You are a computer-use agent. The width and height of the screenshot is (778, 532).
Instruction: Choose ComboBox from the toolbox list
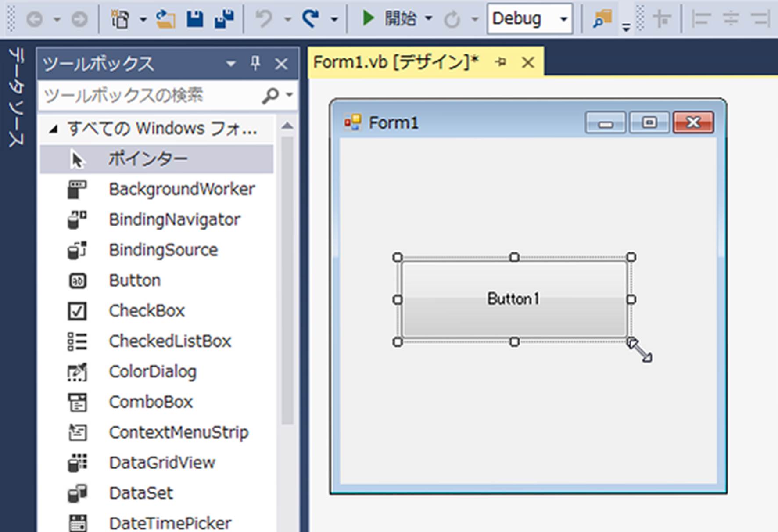151,402
